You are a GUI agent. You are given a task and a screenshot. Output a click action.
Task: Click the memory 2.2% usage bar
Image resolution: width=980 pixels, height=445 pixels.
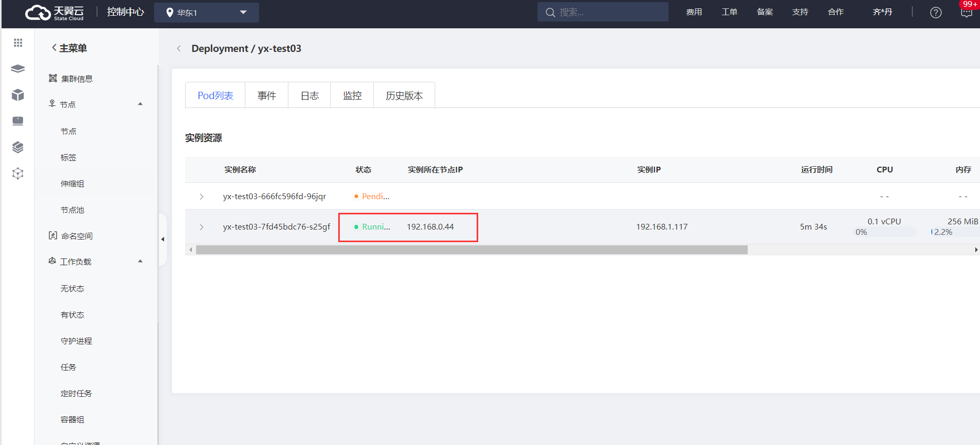(954, 232)
